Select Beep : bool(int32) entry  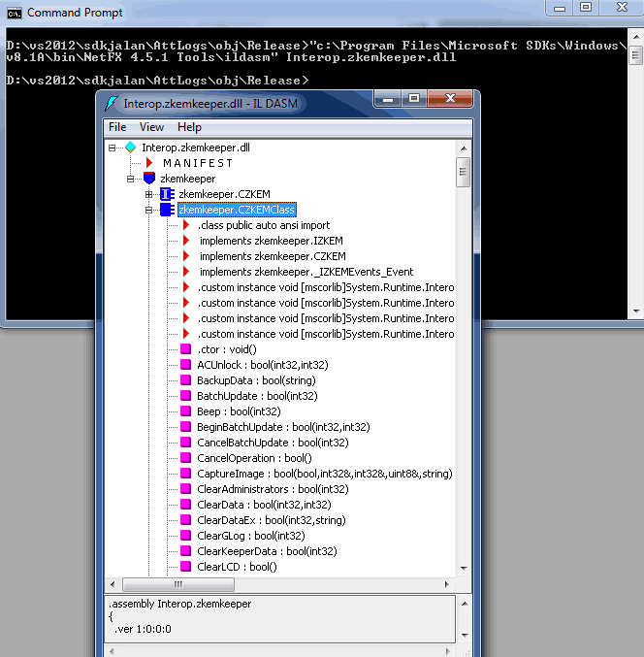[x=239, y=411]
